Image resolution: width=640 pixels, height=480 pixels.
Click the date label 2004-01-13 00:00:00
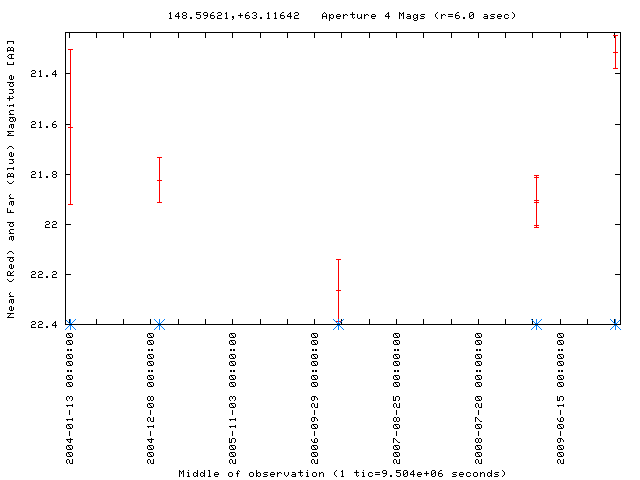tap(70, 398)
